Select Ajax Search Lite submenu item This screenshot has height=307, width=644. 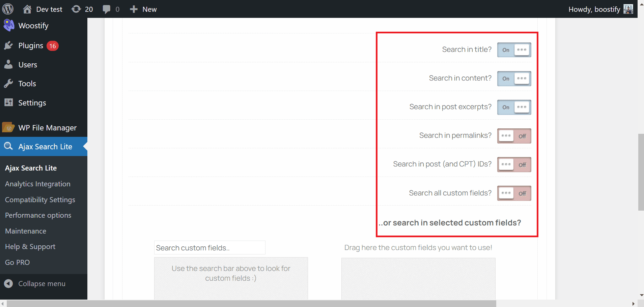[x=31, y=168]
